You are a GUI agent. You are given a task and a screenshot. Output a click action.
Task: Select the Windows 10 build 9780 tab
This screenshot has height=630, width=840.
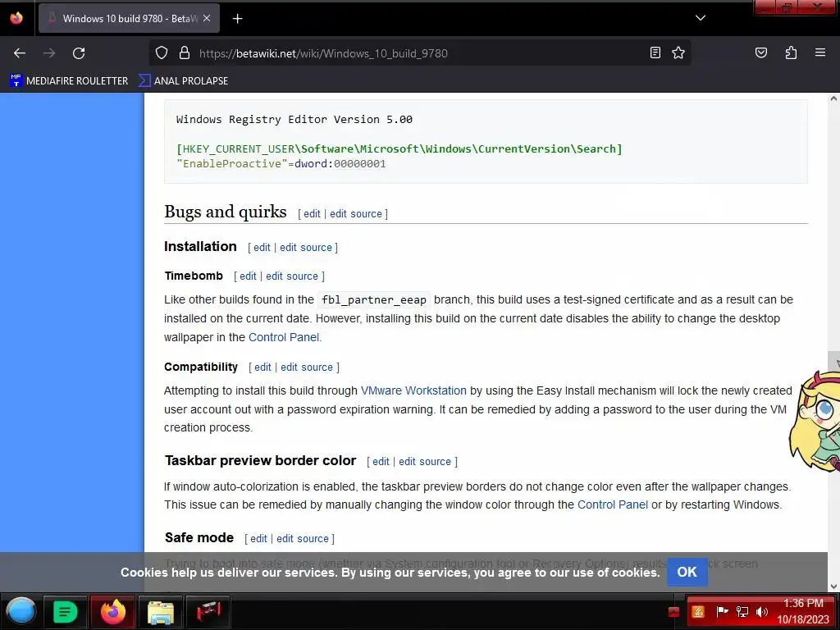(x=129, y=18)
